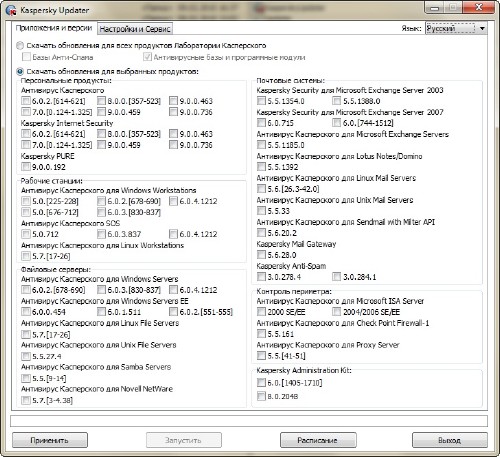Click disabled Антивирусные базы и программные модули checkbox
This screenshot has height=457, width=500.
tap(147, 57)
